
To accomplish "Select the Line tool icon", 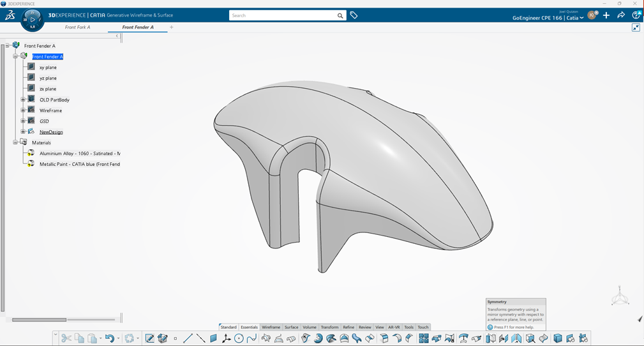I will [188, 338].
